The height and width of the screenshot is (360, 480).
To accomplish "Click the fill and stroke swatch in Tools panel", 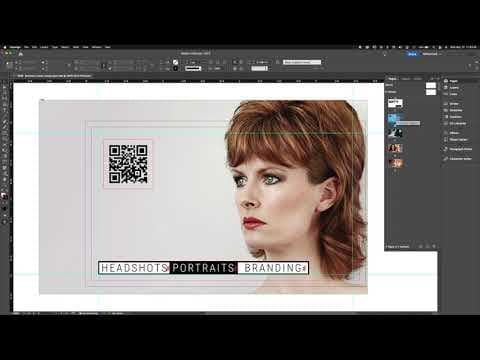I will click(5, 196).
